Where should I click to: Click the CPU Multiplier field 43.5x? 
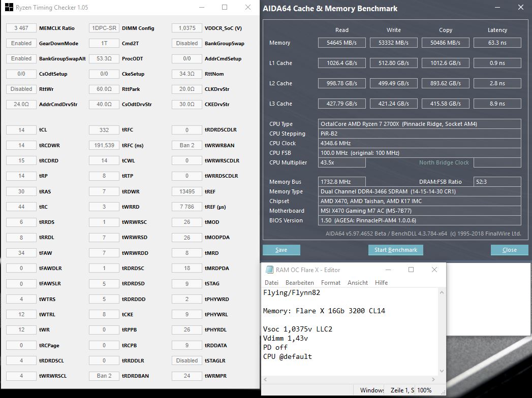pyautogui.click(x=341, y=162)
